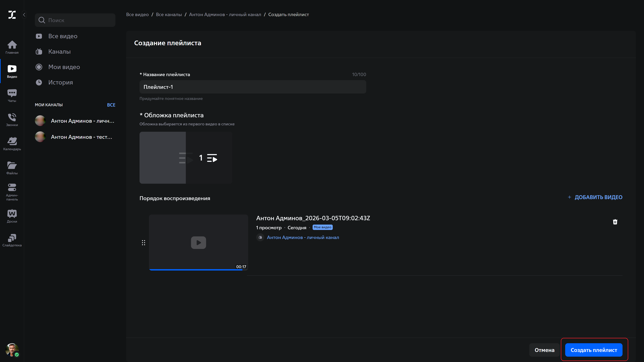The width and height of the screenshot is (644, 362).
Task: Select Мои видео in the sidebar
Action: tap(64, 67)
